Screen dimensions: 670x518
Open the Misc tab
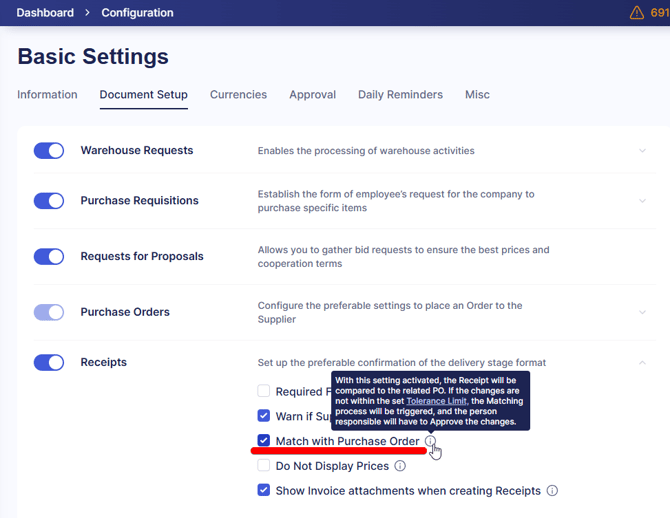[x=477, y=94]
